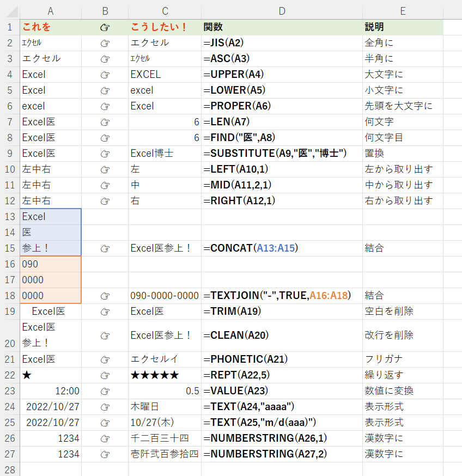Click the pointing hand icon in row 25
Image resolution: width=462 pixels, height=476 pixels.
105,423
